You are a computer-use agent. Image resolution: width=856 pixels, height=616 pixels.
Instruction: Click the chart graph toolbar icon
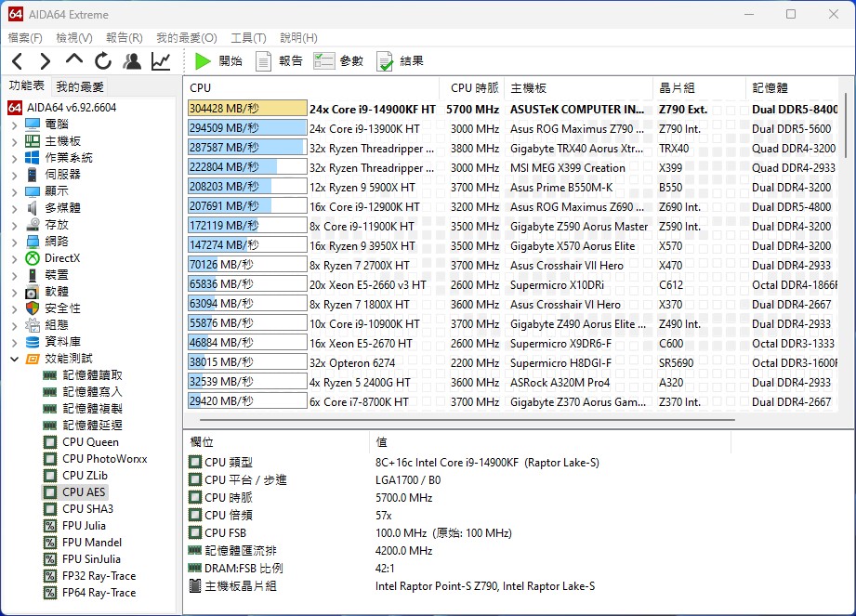click(161, 61)
